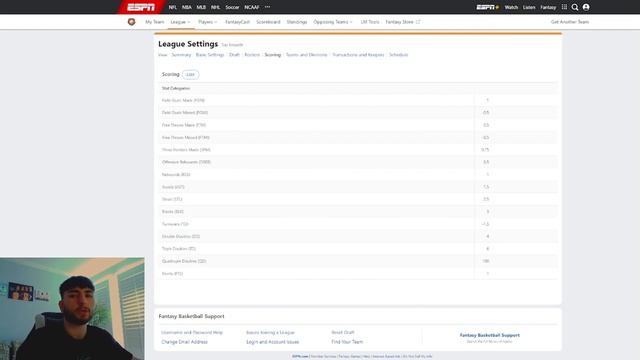Image resolution: width=640 pixels, height=360 pixels.
Task: Open the more sports ellipsis menu
Action: point(267,7)
